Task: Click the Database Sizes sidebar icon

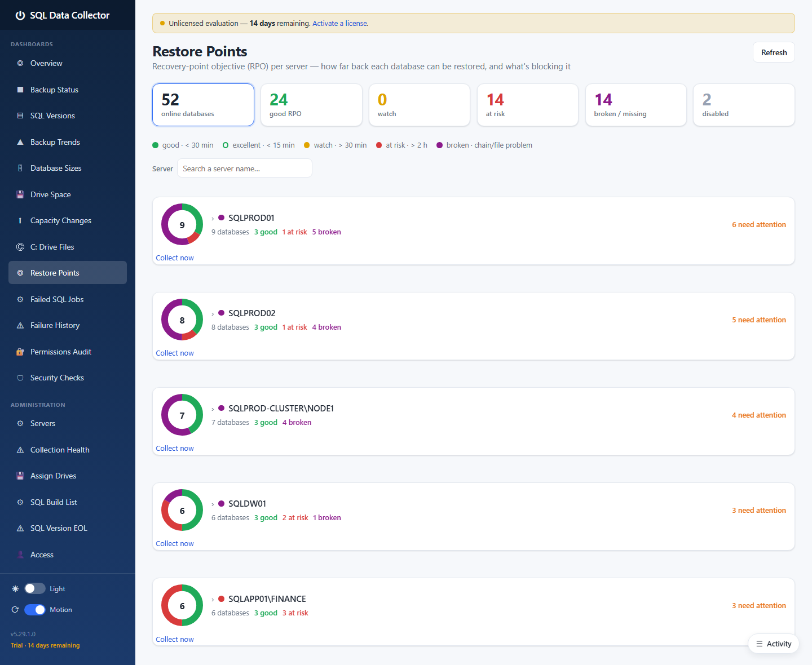Action: tap(20, 168)
